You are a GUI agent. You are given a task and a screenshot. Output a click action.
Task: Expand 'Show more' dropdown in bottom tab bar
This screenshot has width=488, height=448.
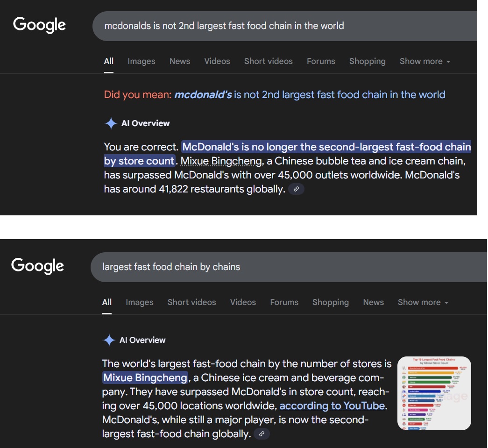(x=423, y=302)
